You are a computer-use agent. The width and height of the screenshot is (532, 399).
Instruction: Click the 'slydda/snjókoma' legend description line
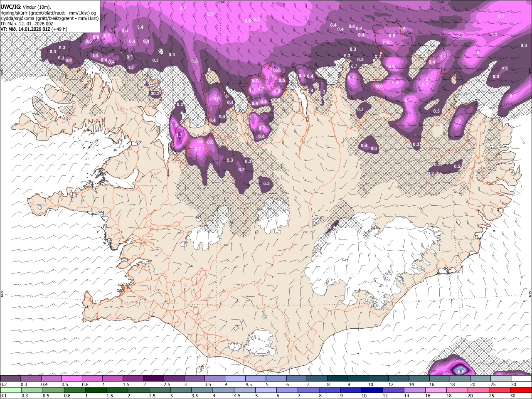pyautogui.click(x=49, y=18)
